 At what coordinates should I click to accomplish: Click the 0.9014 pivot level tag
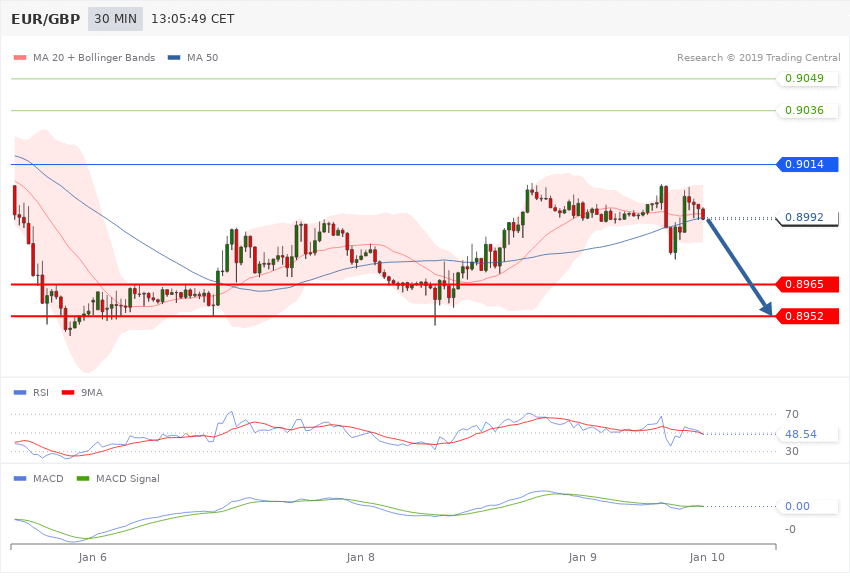pyautogui.click(x=808, y=164)
